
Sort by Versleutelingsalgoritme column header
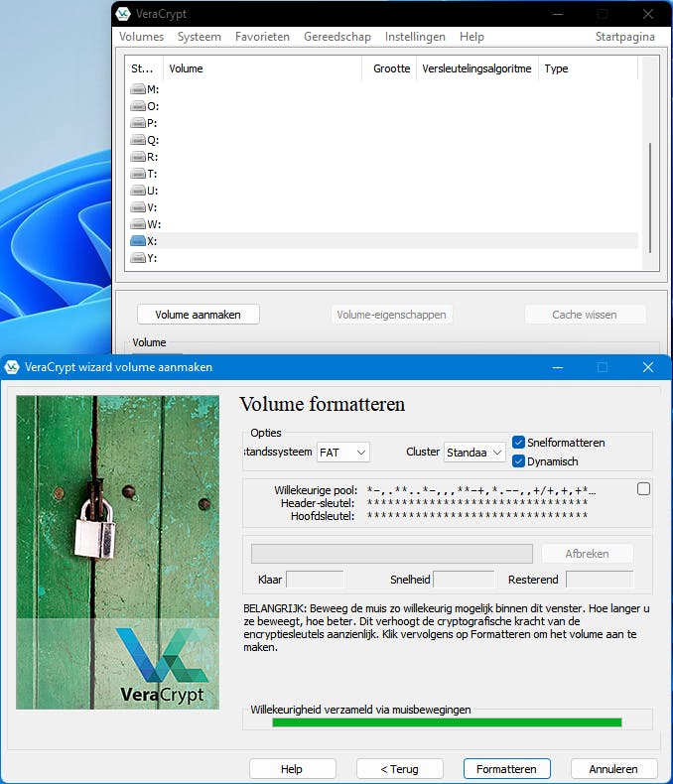point(477,68)
